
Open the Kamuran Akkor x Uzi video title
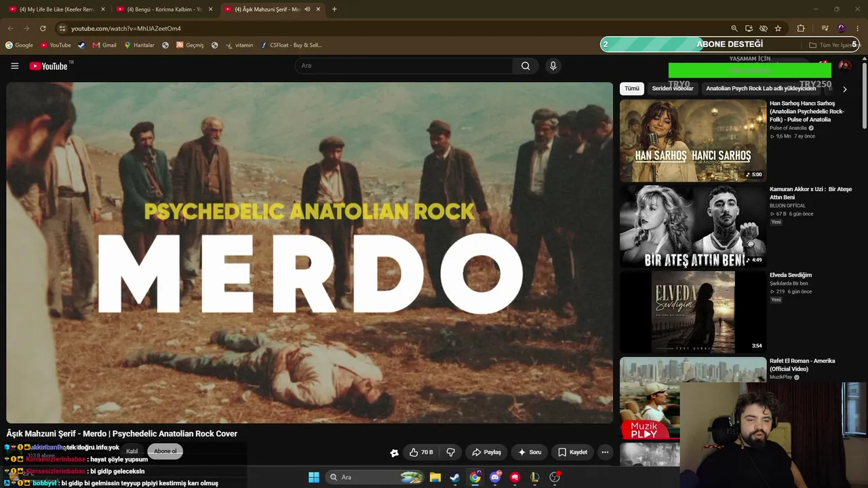click(810, 193)
